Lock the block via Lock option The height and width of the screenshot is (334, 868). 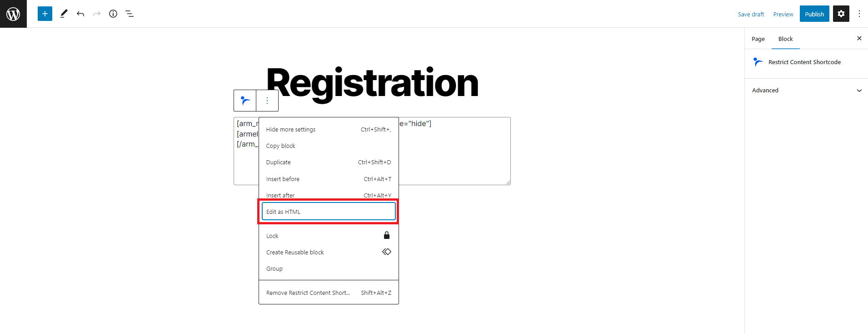coord(329,236)
